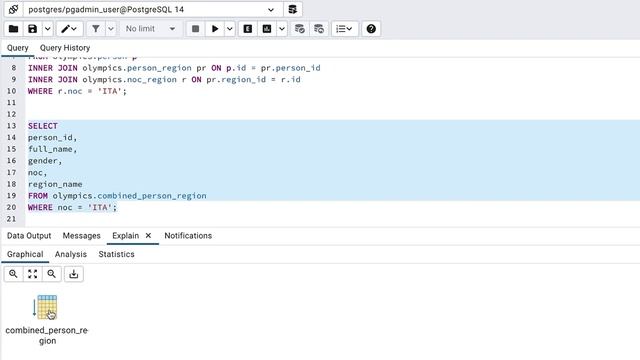Viewport: 640px width, 360px height.
Task: Click 'region_name' on line 18
Action: pyautogui.click(x=55, y=184)
